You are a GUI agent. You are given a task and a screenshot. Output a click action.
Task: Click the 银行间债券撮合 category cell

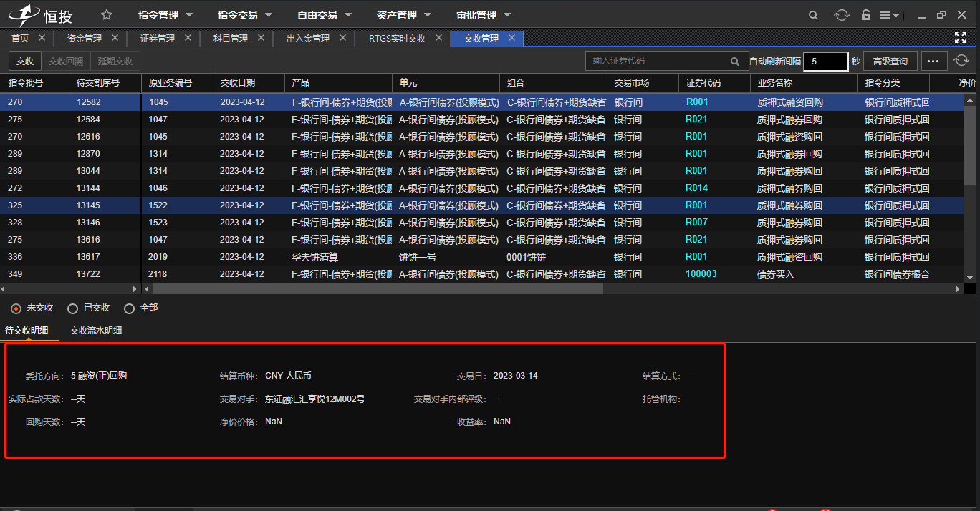click(897, 274)
